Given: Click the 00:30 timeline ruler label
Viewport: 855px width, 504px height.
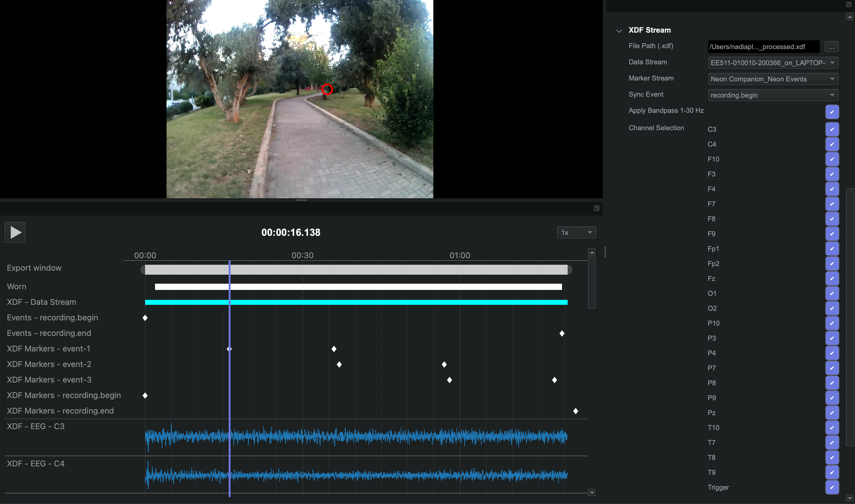Looking at the screenshot, I should [x=303, y=255].
